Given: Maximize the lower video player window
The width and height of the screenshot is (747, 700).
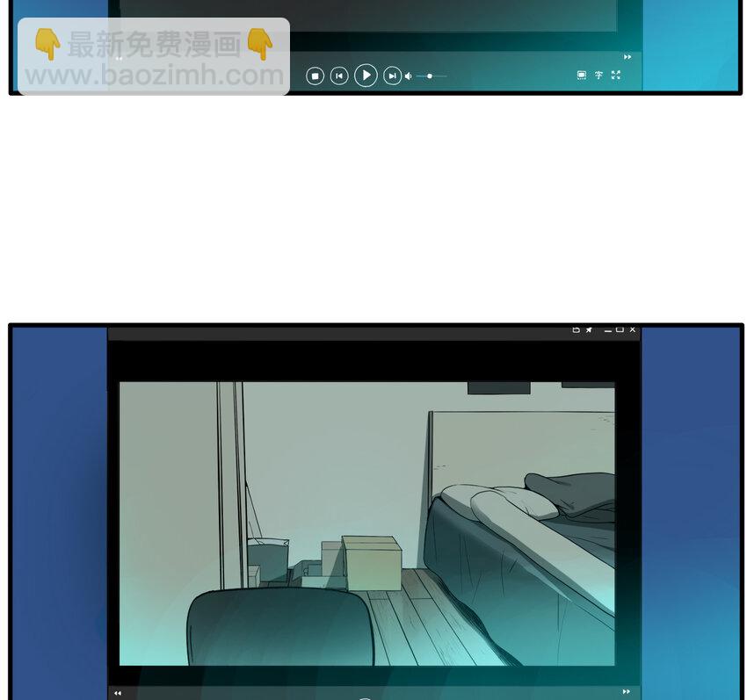Looking at the screenshot, I should (620, 330).
